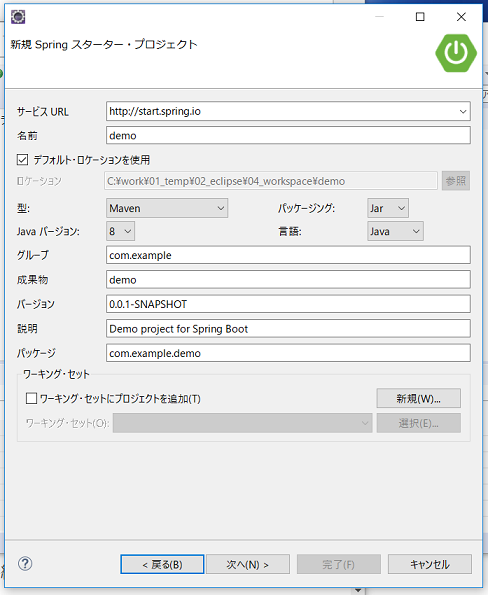Click the 新規 Spring スターター・プロジェクト title
This screenshot has width=488, height=595.
(x=104, y=44)
